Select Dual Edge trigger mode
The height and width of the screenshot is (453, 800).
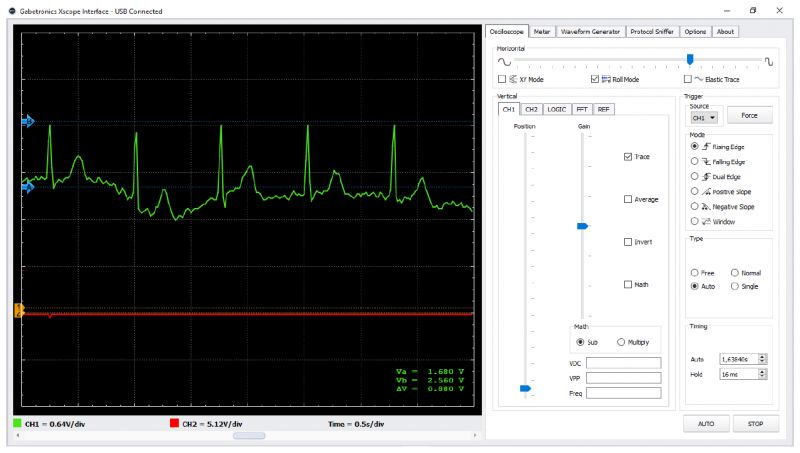pyautogui.click(x=694, y=177)
